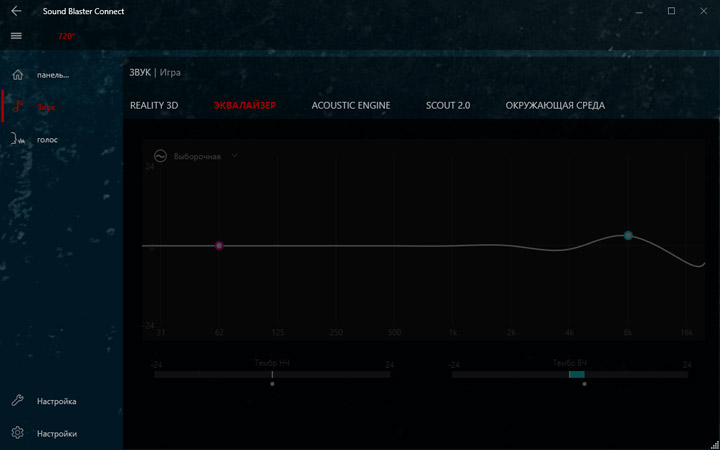
Task: Open the hamburger menu
Action: coord(16,36)
